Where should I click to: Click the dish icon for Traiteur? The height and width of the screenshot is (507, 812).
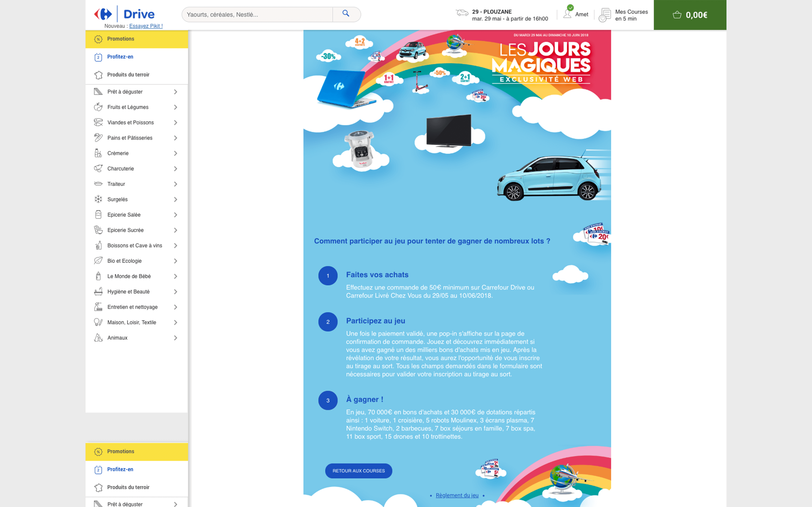[x=98, y=184]
